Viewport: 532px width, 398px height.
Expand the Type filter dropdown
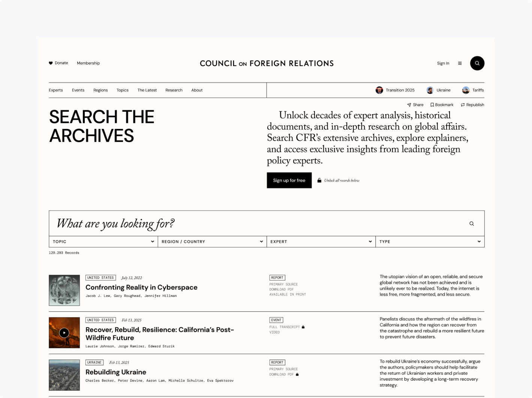tap(430, 242)
